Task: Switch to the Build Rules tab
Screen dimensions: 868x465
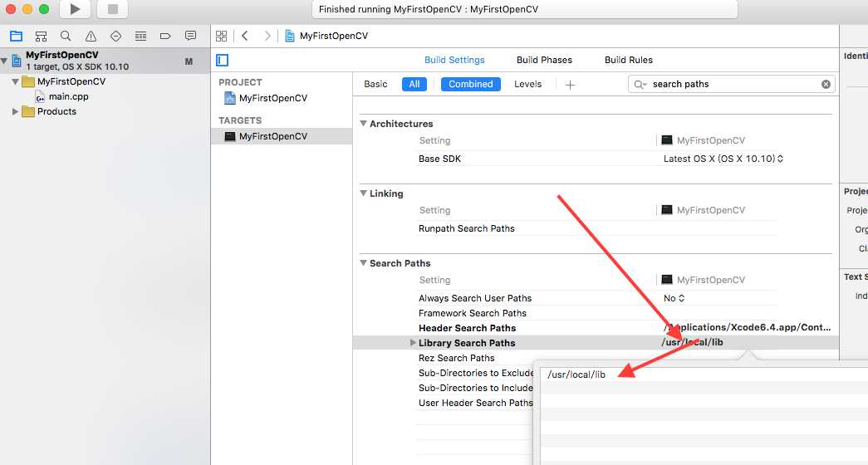Action: pos(628,60)
